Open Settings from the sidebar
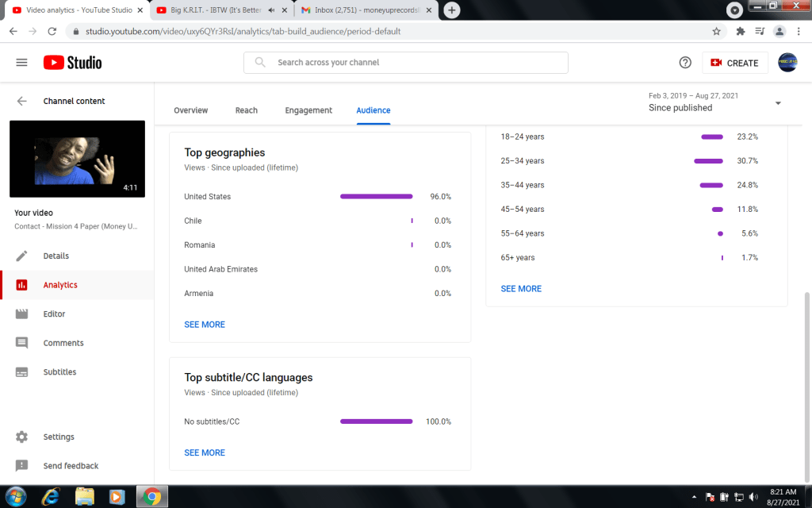 tap(58, 437)
